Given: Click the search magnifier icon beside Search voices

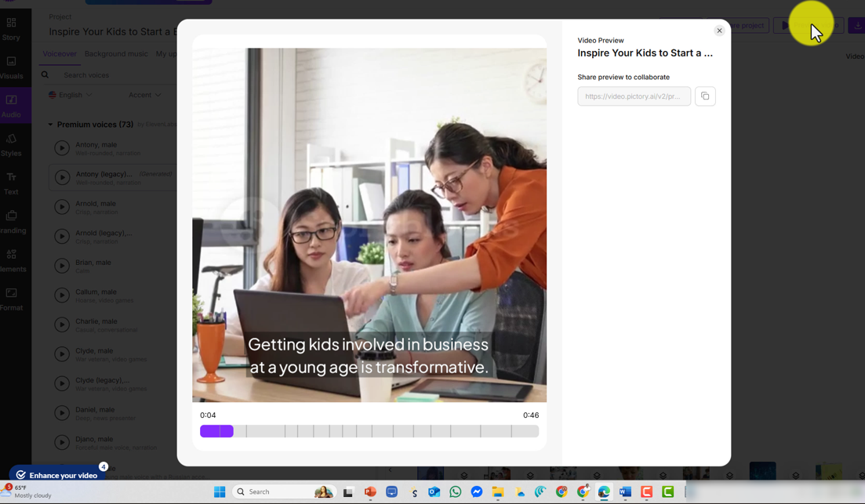Looking at the screenshot, I should coord(45,75).
